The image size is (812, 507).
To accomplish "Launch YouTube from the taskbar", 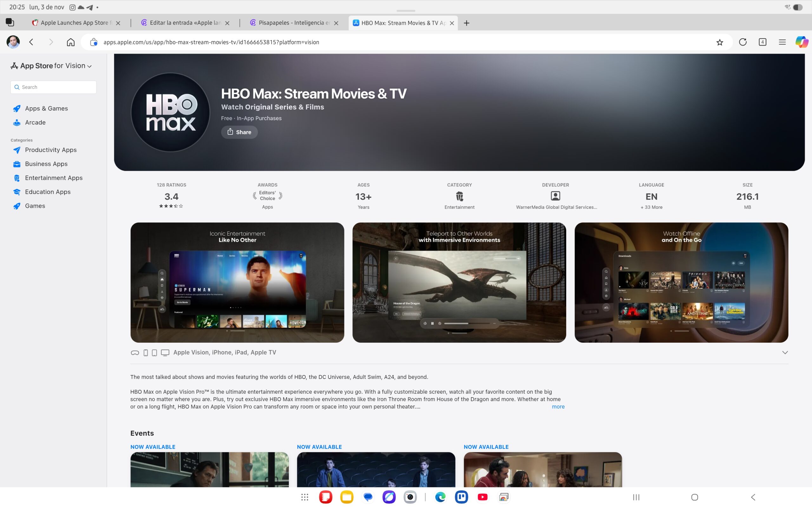I will [x=482, y=497].
